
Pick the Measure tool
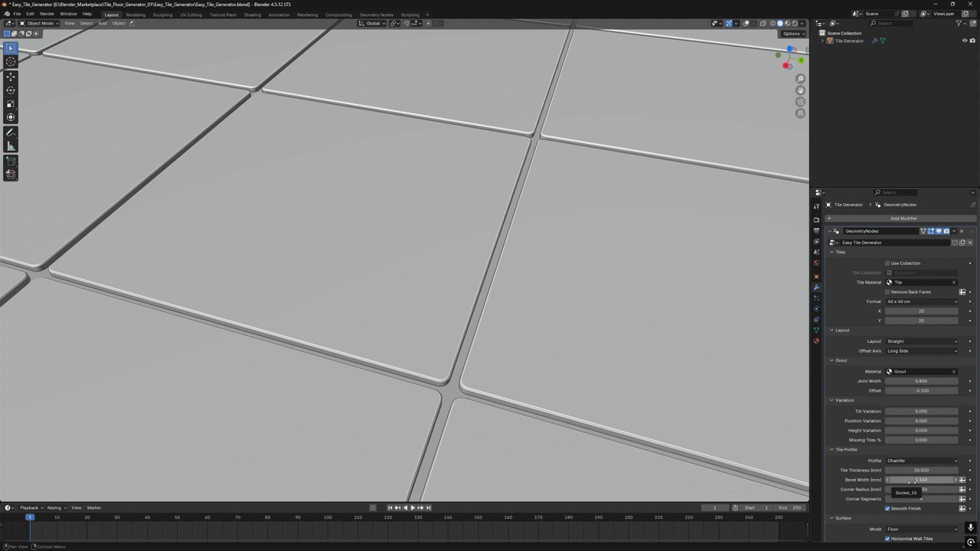pos(11,146)
